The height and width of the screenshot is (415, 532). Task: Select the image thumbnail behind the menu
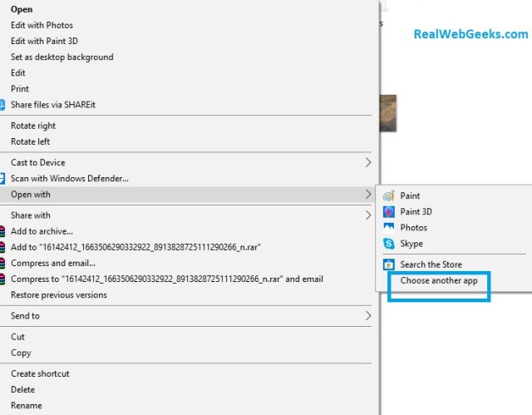(x=388, y=113)
